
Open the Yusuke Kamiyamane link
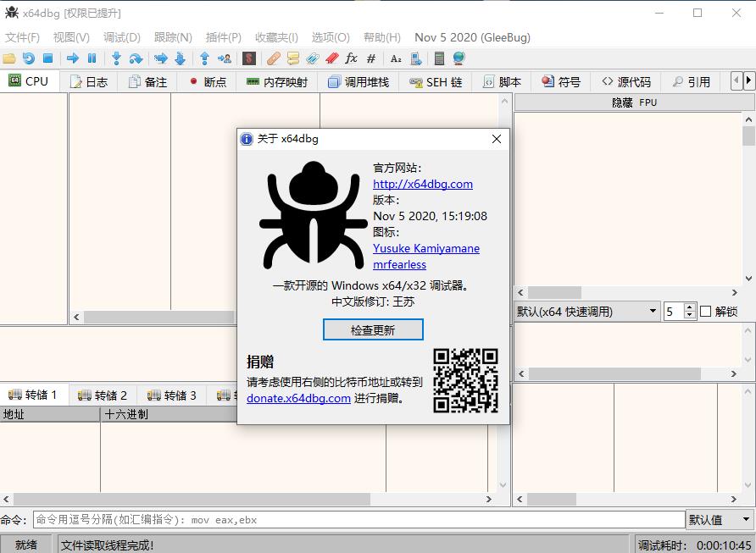(426, 249)
